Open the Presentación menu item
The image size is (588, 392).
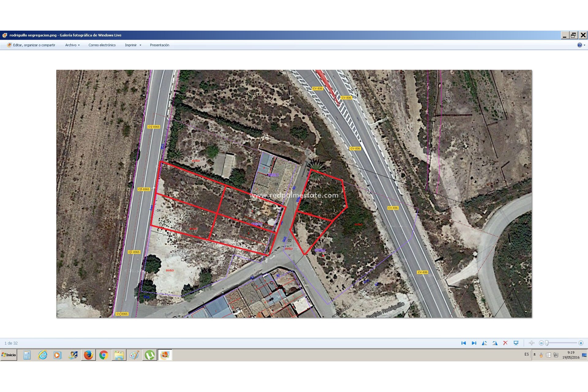[160, 45]
